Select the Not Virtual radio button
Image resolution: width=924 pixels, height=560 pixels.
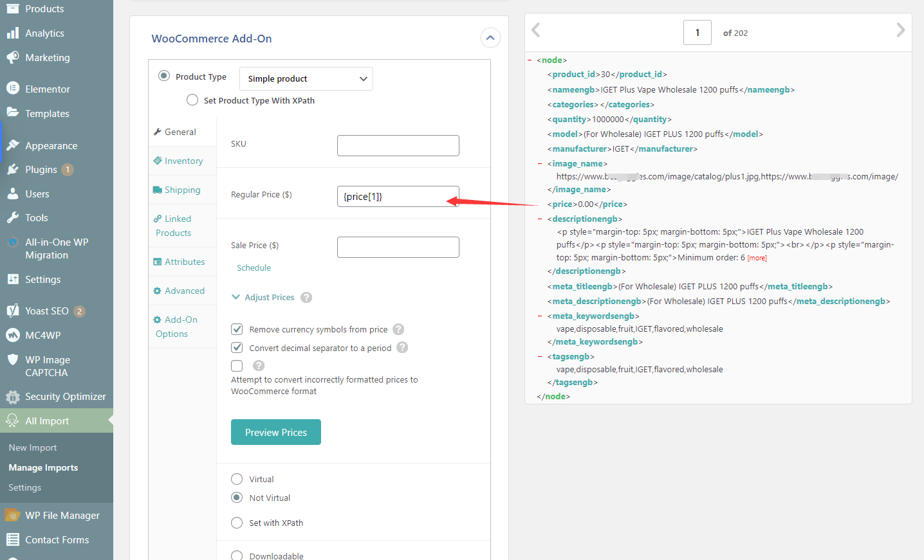pos(237,498)
